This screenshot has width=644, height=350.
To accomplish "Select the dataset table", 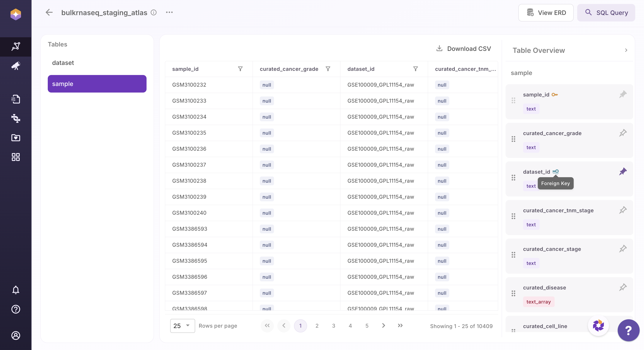I will [63, 62].
